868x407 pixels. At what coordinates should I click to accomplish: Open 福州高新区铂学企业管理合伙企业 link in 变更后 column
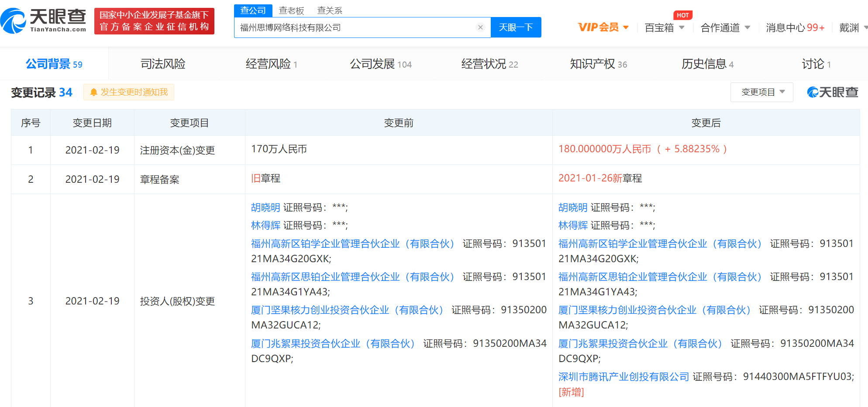pos(661,243)
